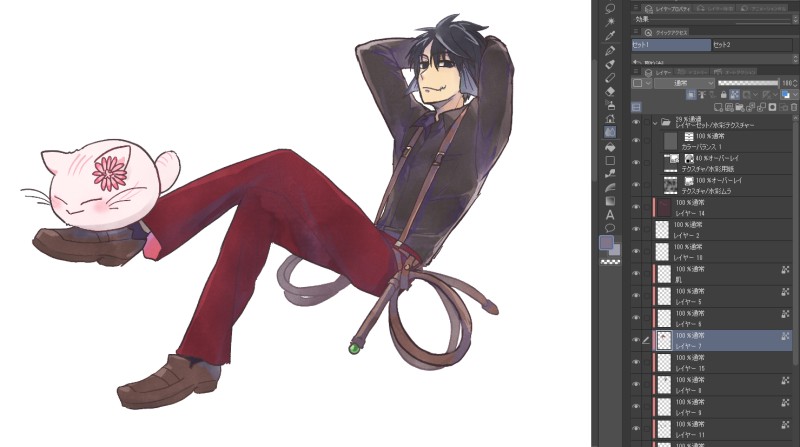Click the Quick Access list scroll stepper
Screen dimensions: 800x447
[x=795, y=60]
